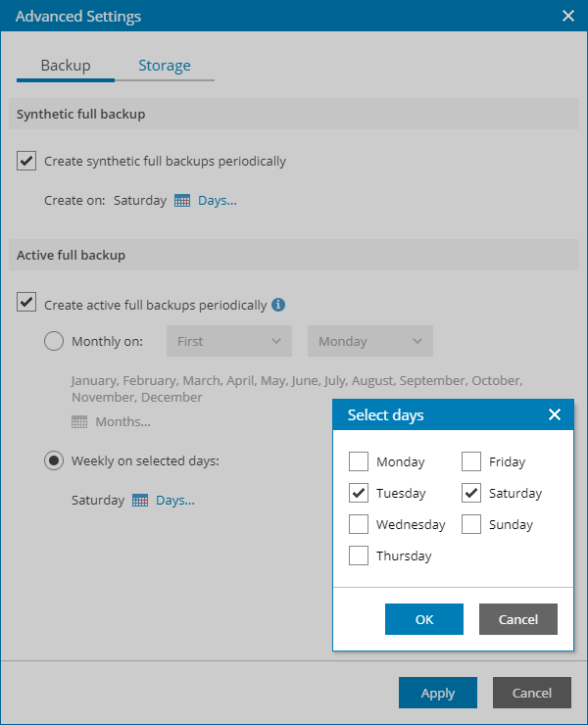Click the calendar icon beside synthetic Days
Viewport: 588px width, 725px height.
182,201
